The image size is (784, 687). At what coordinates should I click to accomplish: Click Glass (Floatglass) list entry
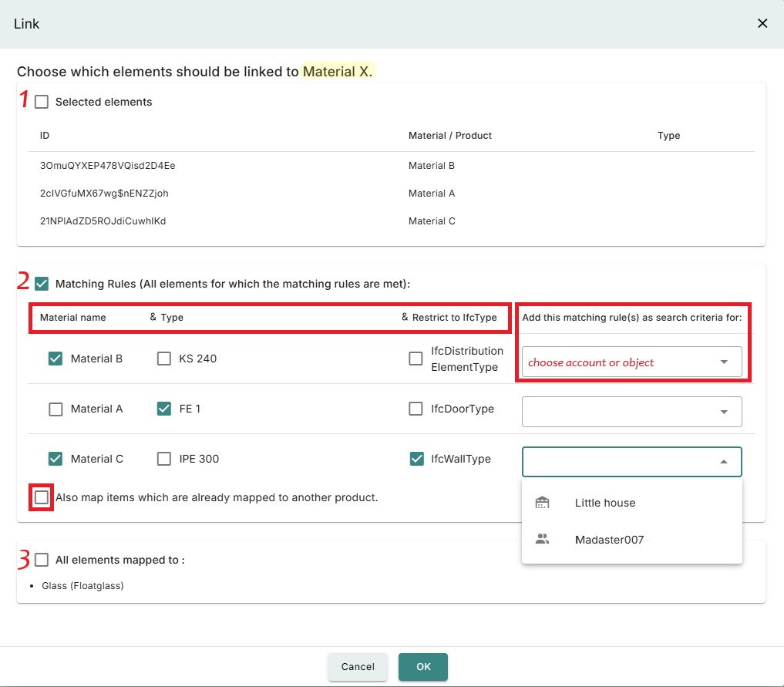[82, 585]
